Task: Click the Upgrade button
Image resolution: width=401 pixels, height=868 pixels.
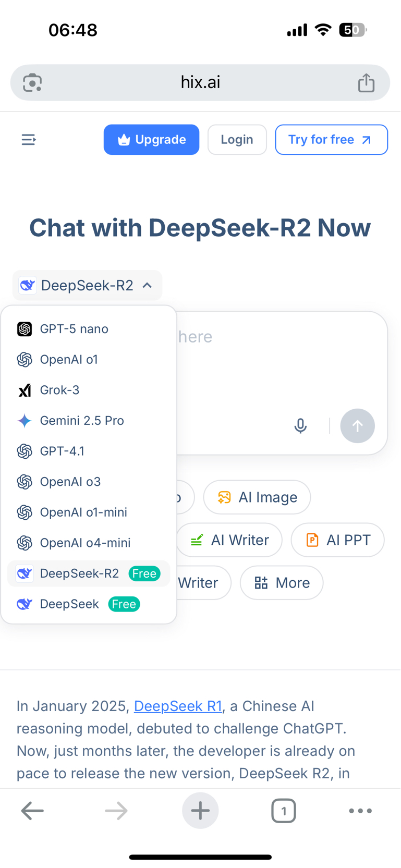Action: point(151,140)
